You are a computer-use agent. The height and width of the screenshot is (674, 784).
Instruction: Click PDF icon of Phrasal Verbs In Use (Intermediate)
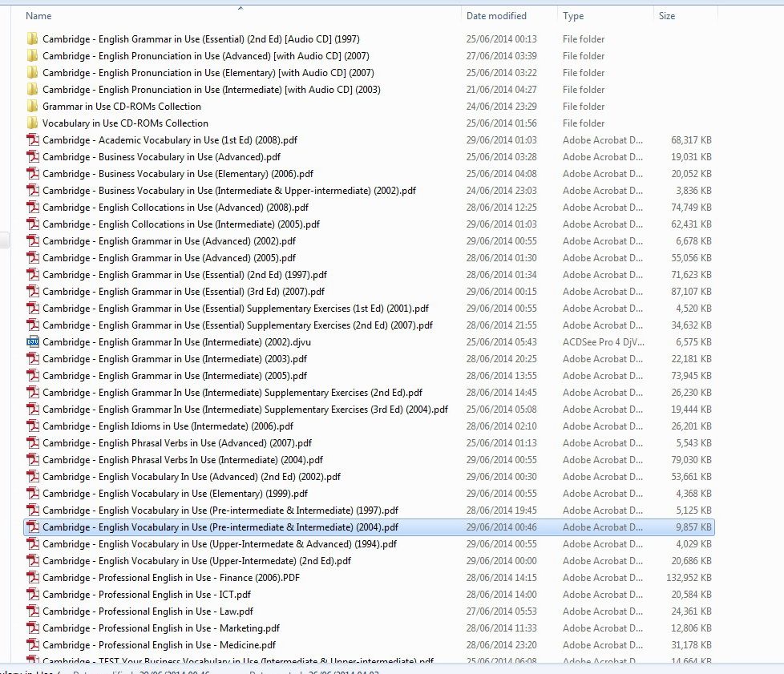[33, 460]
